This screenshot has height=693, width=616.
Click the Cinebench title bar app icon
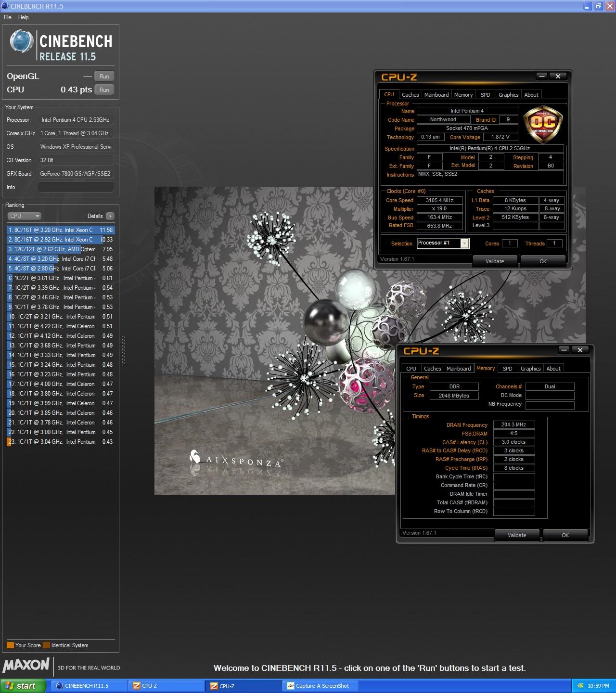5,6
